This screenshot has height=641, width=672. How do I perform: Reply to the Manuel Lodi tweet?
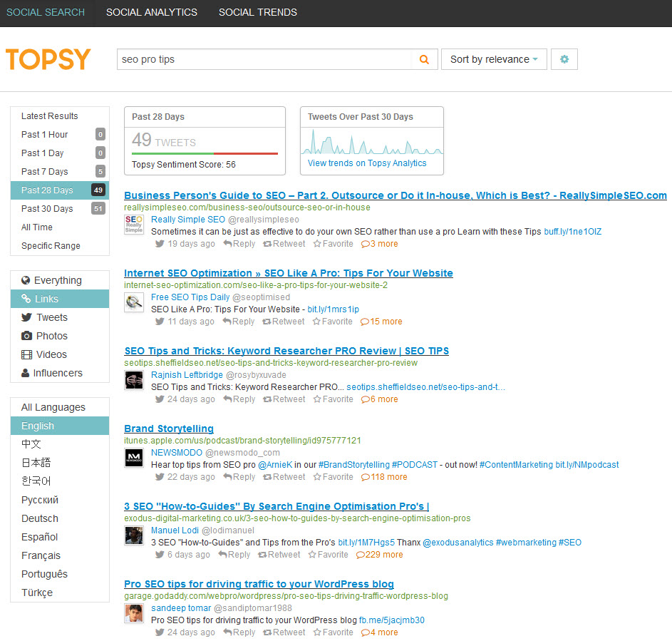coord(234,555)
